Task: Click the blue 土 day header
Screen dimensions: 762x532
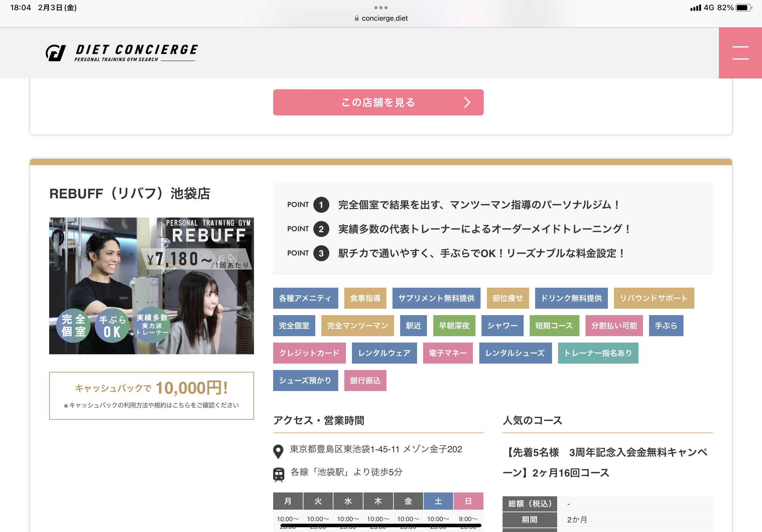Action: point(438,501)
